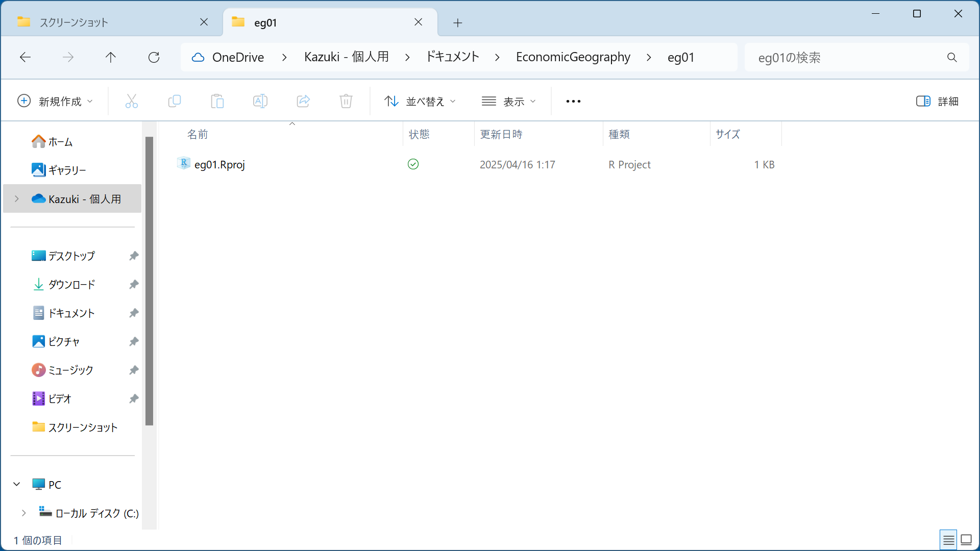Switch to details list view in status bar
This screenshot has width=980, height=551.
[948, 540]
